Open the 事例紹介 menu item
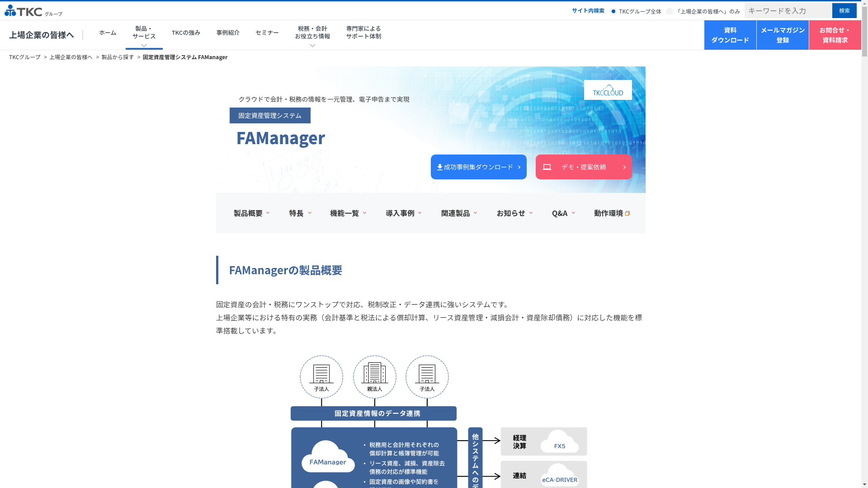 pos(228,33)
